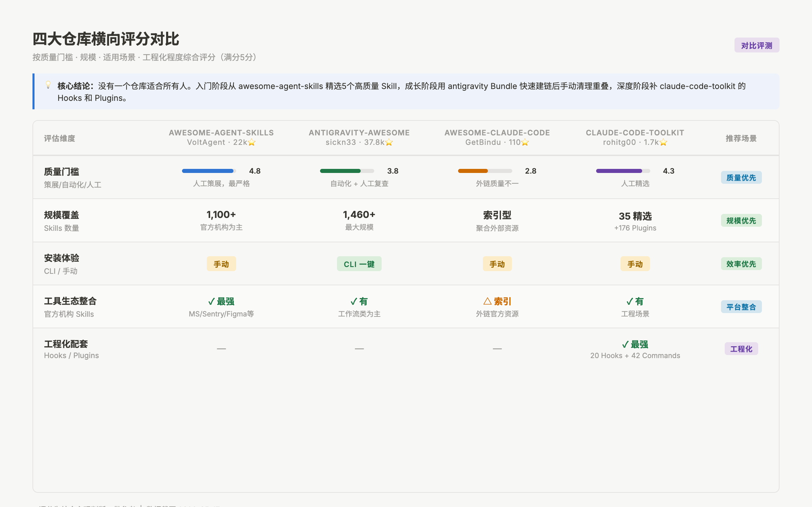Click the ✓ 最强 in 工具生态整合 row
Screen dimensions: 812x507
click(x=221, y=301)
